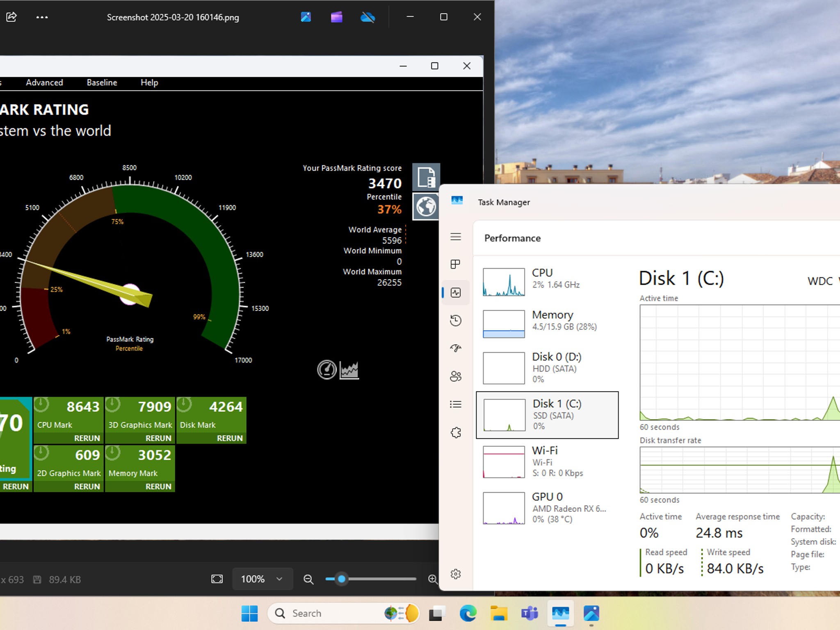840x630 pixels.
Task: Open Startup apps icon in sidebar
Action: tap(456, 348)
